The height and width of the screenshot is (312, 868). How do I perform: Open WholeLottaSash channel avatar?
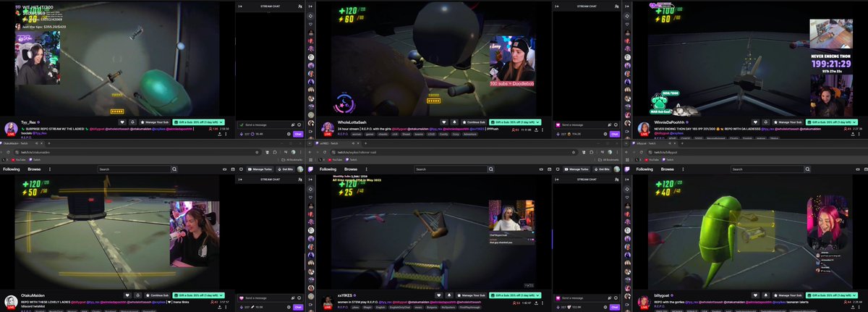tap(328, 128)
